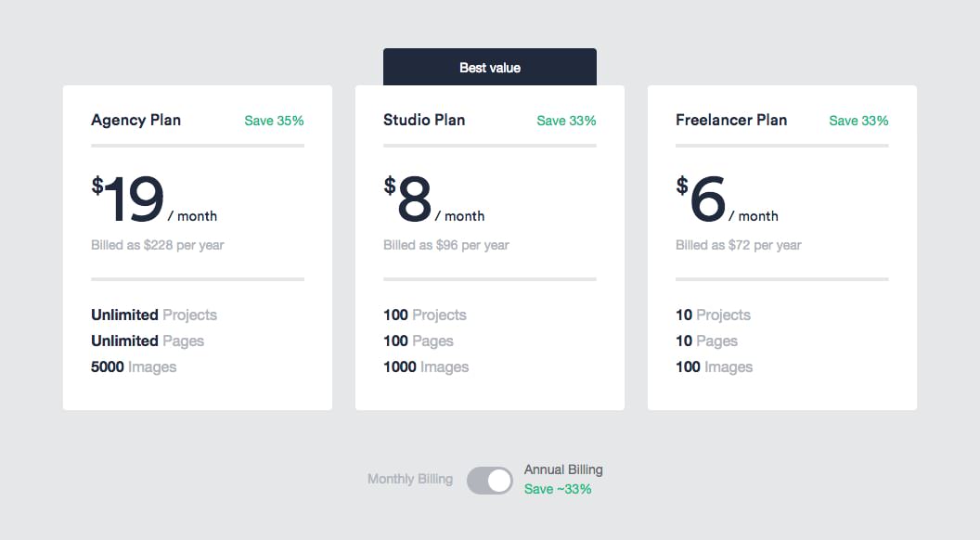Click Studio Plan's Save 33% label

(x=566, y=121)
